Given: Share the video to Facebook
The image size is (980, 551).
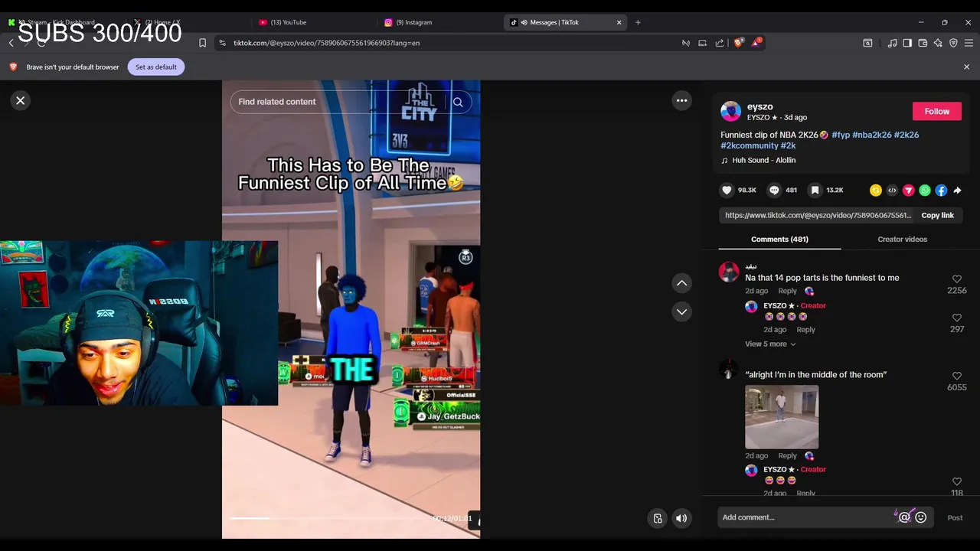Looking at the screenshot, I should [941, 191].
